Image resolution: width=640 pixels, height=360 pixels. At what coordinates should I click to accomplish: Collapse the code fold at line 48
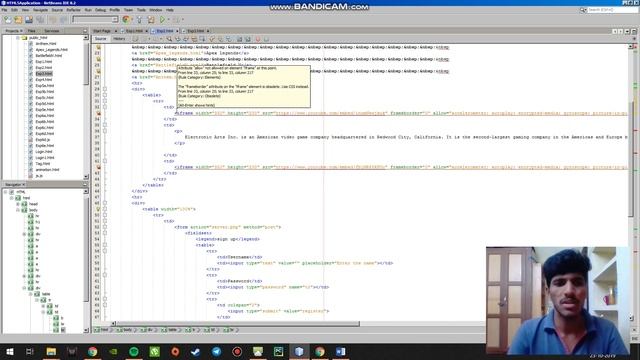tap(105, 203)
